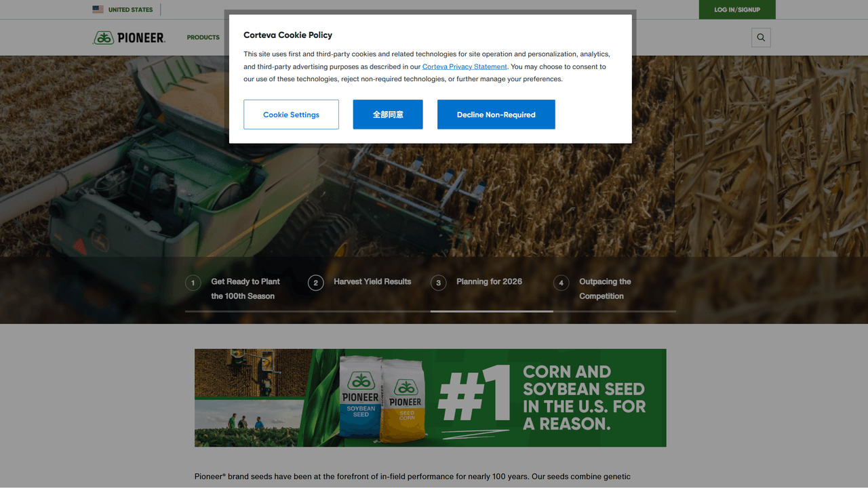Click the United States flag icon
This screenshot has width=868, height=488.
(98, 9)
